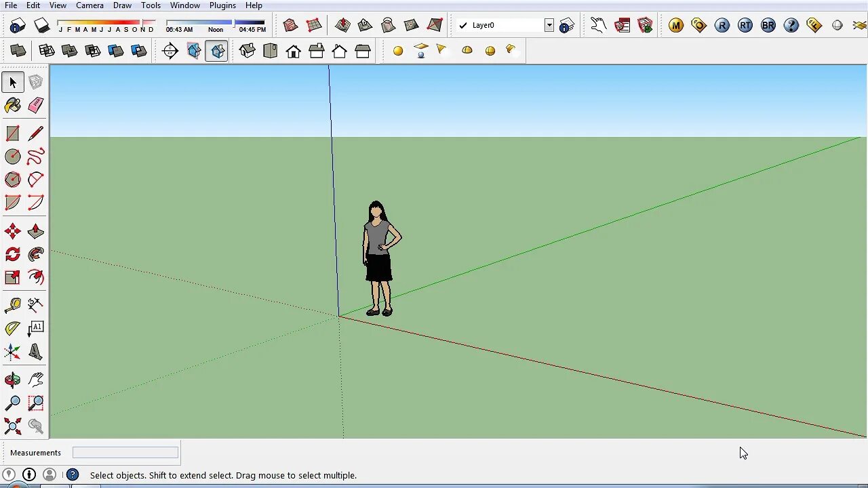Select the Make Component tool
Screen dimensions: 868x488
[36, 82]
